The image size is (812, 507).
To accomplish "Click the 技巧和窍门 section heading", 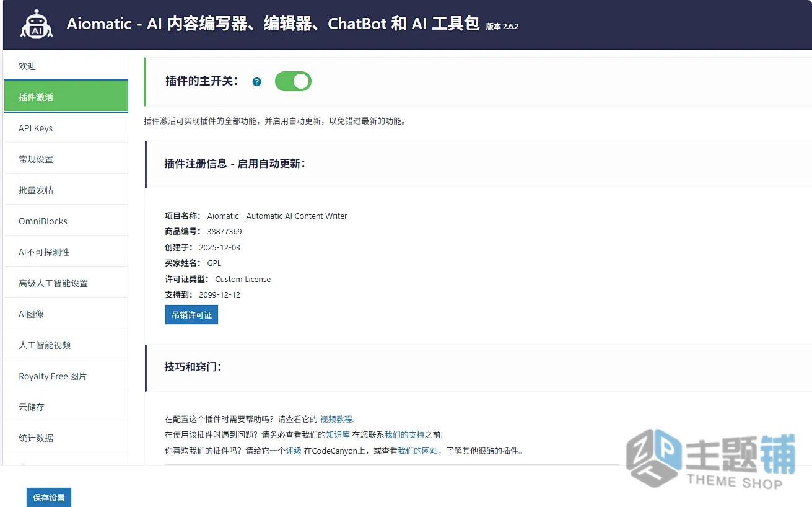I will (x=193, y=367).
